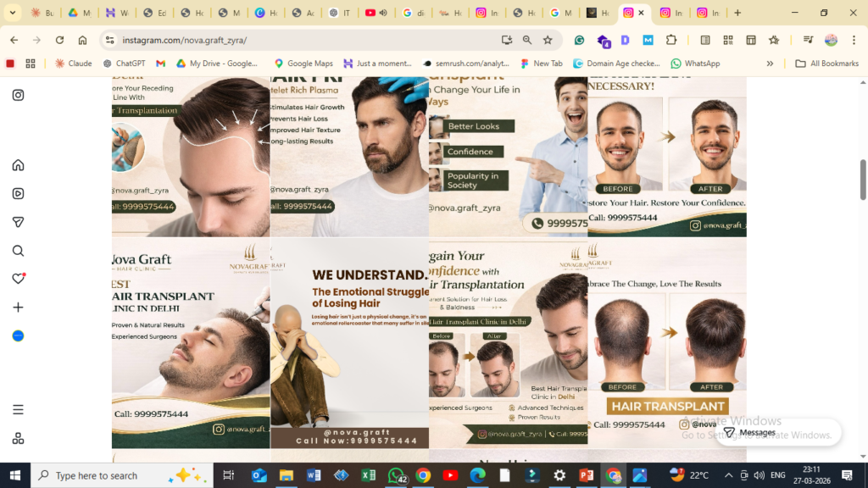Viewport: 868px width, 488px height.
Task: Show hidden system tray icons
Action: [728, 475]
